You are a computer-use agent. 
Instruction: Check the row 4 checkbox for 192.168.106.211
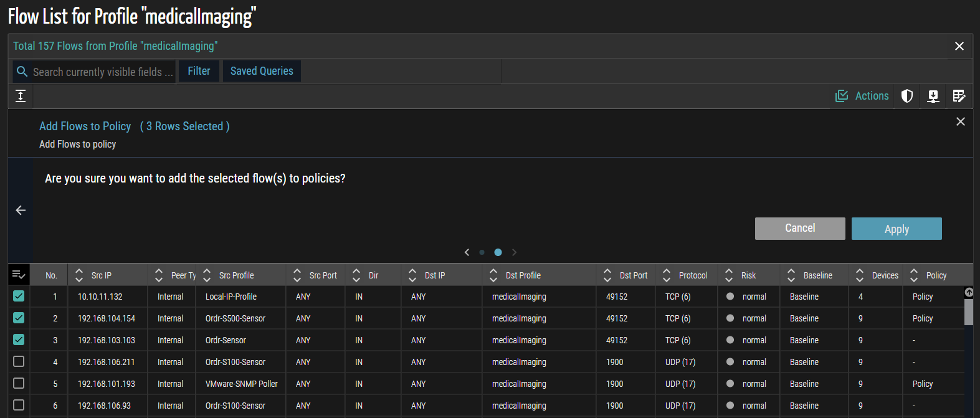[19, 362]
